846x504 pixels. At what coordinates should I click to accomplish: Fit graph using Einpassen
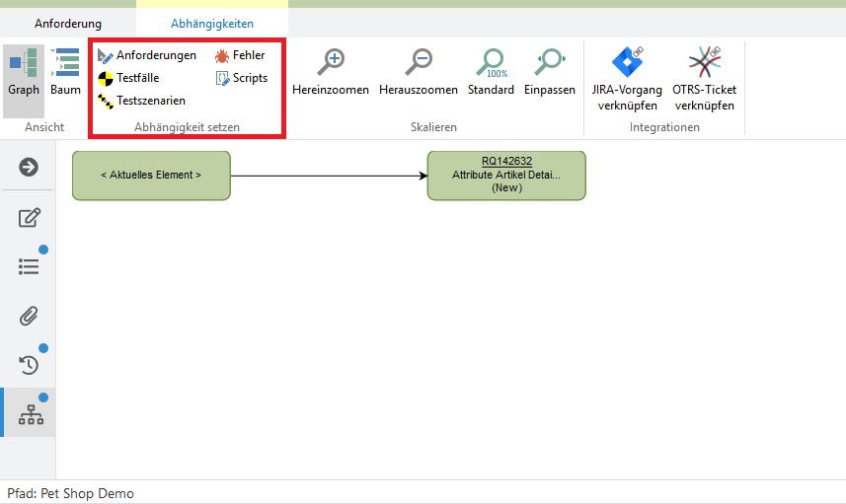[x=549, y=73]
